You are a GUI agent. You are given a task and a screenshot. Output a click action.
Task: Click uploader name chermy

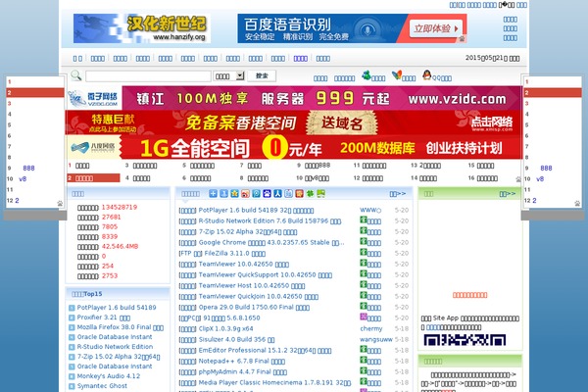coord(371,328)
